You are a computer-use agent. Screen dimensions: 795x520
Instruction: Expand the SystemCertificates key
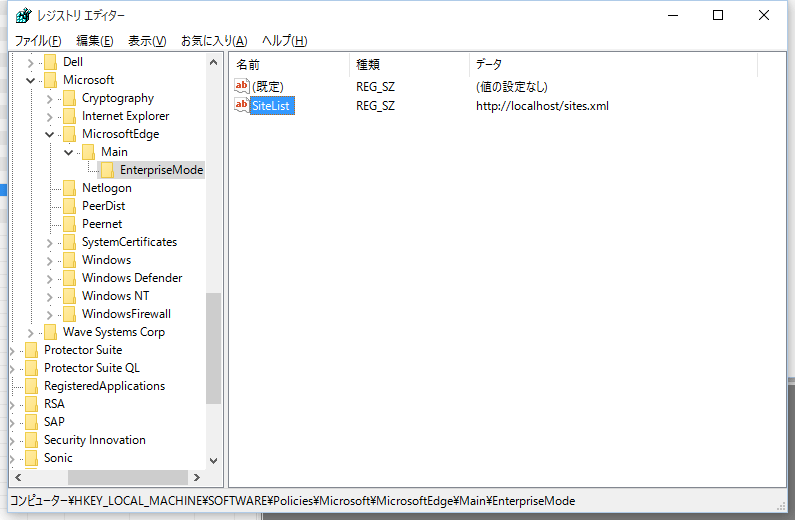(x=49, y=243)
